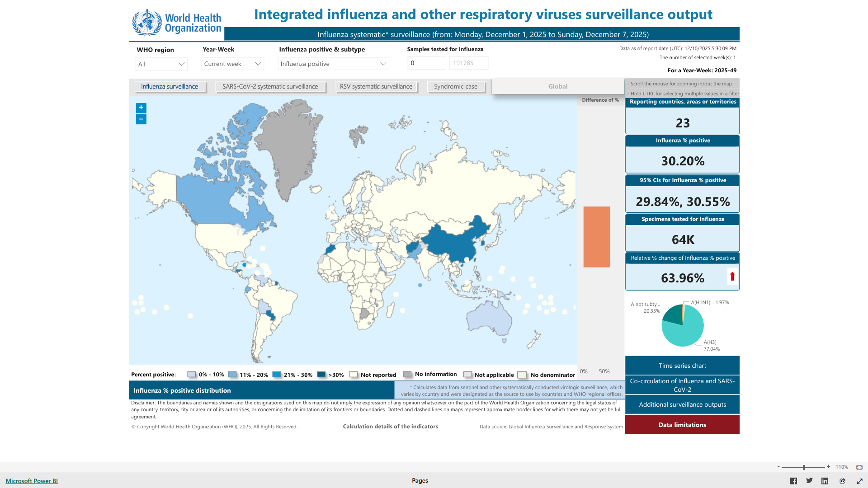
Task: Switch to SARS-CoV-2 systematic surveillance tab
Action: pos(270,86)
